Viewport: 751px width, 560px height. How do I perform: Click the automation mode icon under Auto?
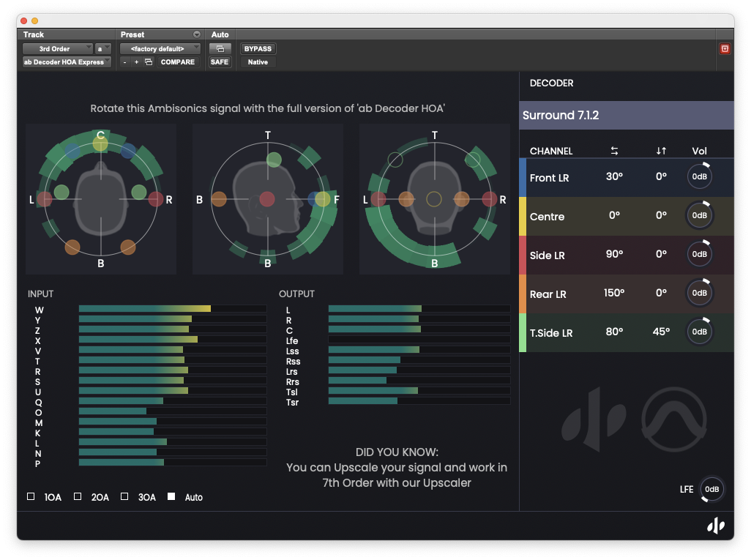click(x=220, y=48)
